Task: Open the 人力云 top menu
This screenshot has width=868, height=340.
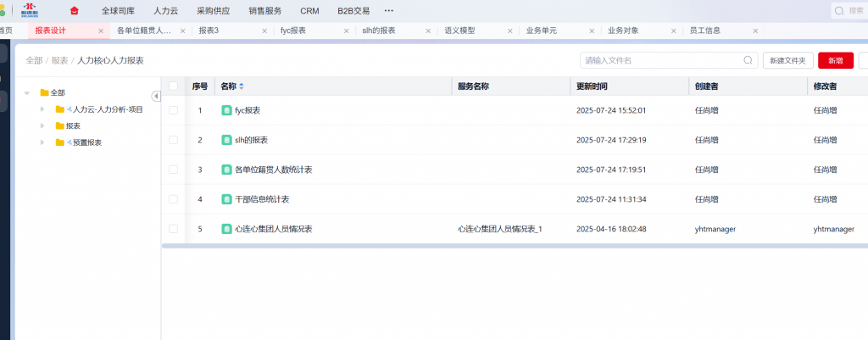Action: pos(166,11)
